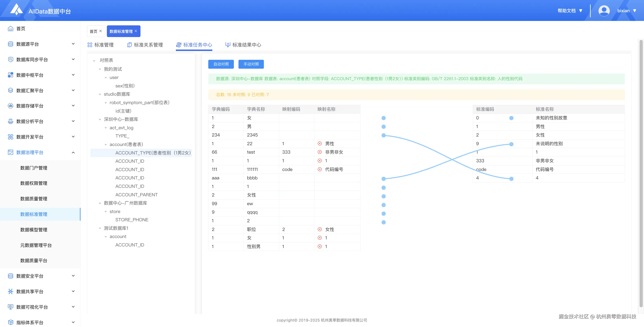Switch to 标准关系管理 tab

coord(145,45)
